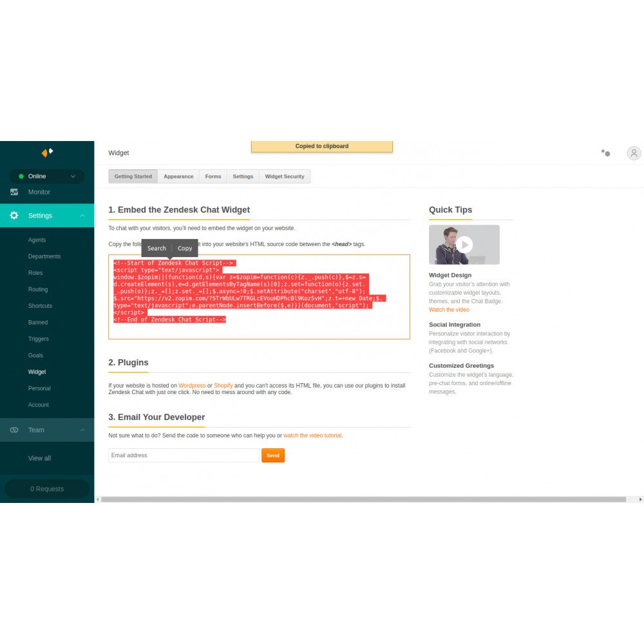Open the Wordpress plugin link

point(192,385)
